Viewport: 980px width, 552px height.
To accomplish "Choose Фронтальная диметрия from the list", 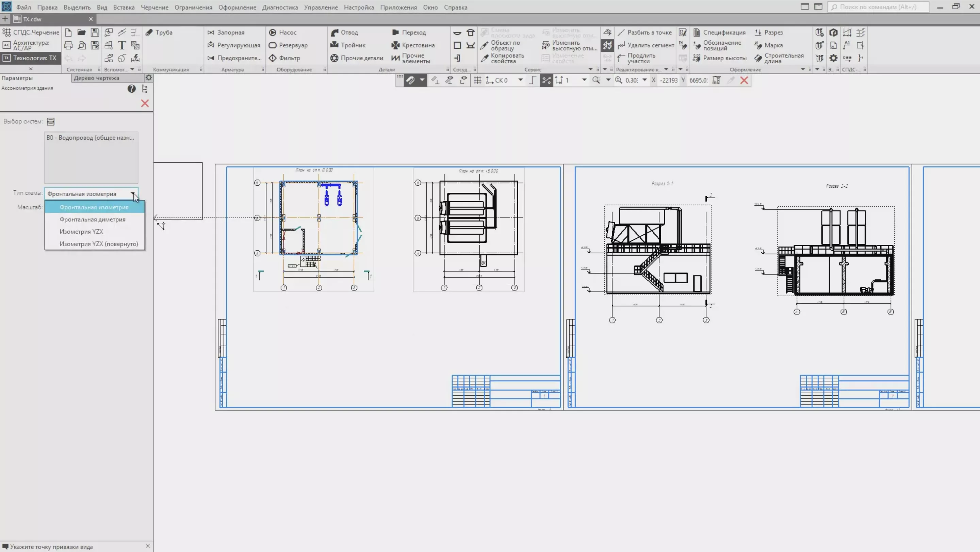I will [x=93, y=219].
